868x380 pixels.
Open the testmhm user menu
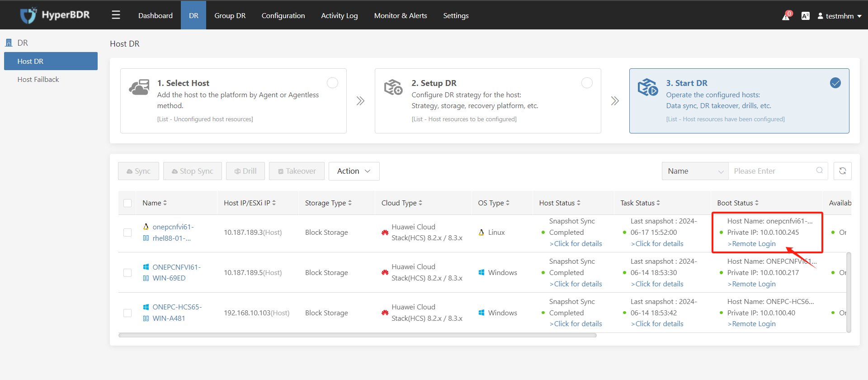pos(839,16)
